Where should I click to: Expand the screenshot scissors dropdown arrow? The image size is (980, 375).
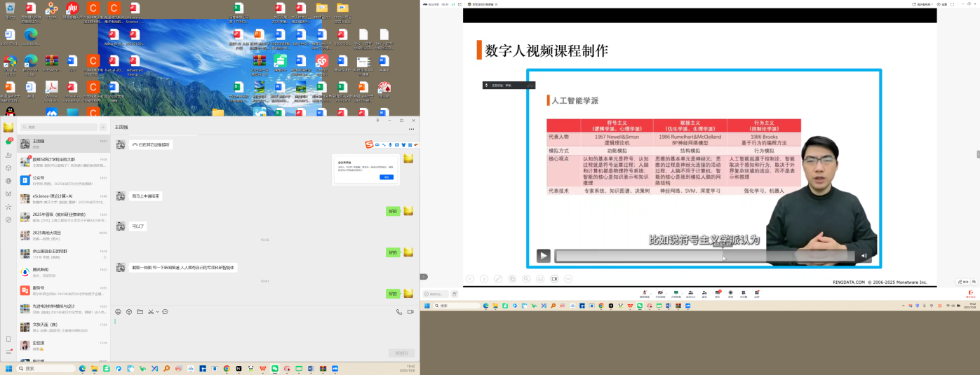click(157, 311)
